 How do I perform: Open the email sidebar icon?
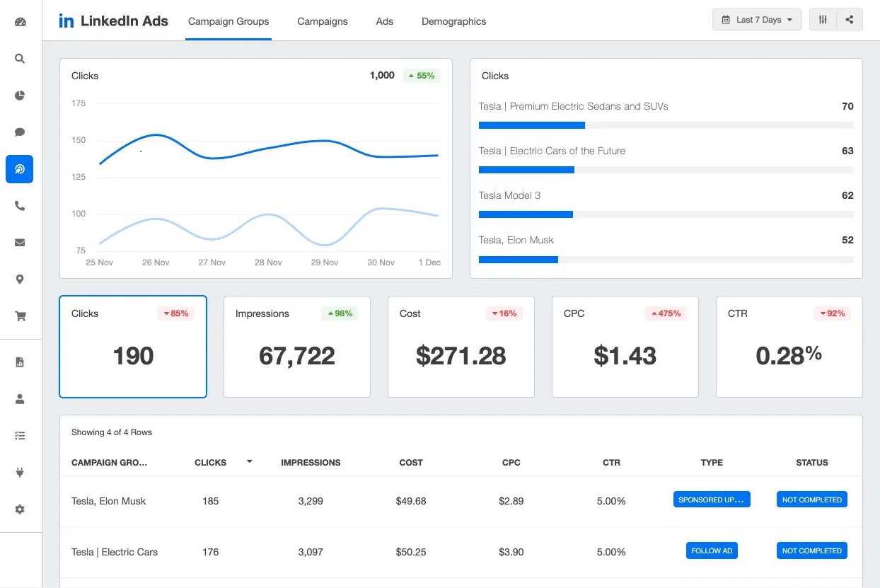click(x=19, y=243)
